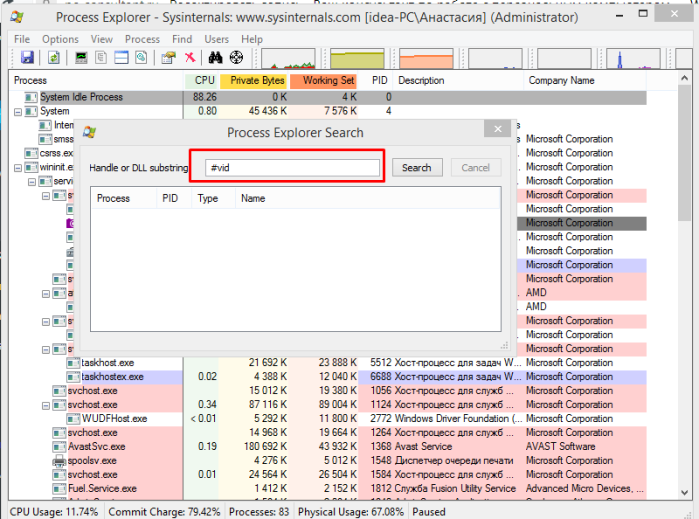Open the System Information graph icon

(x=81, y=58)
